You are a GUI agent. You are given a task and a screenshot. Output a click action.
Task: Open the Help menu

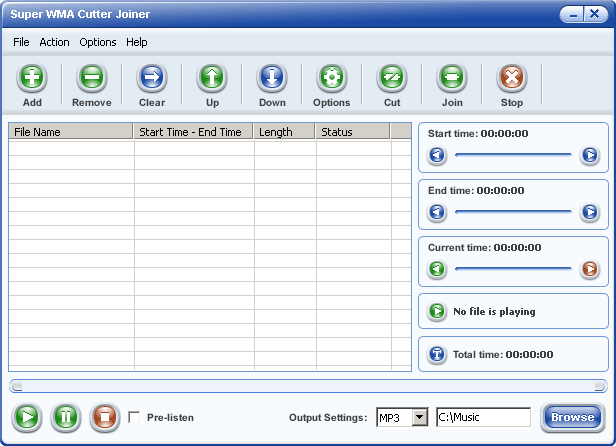pyautogui.click(x=137, y=42)
